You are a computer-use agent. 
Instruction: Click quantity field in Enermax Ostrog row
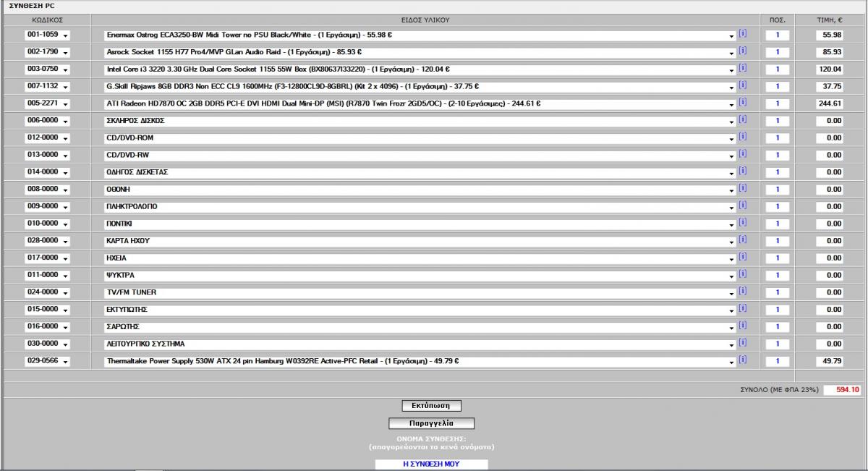[778, 35]
